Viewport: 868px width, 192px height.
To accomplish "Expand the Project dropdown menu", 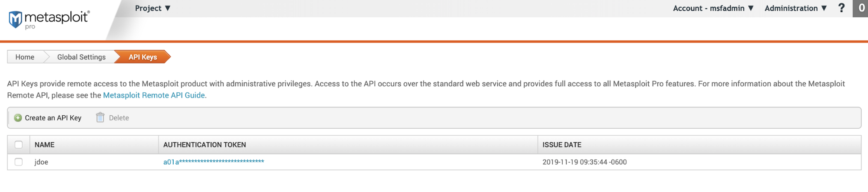I will tap(152, 8).
